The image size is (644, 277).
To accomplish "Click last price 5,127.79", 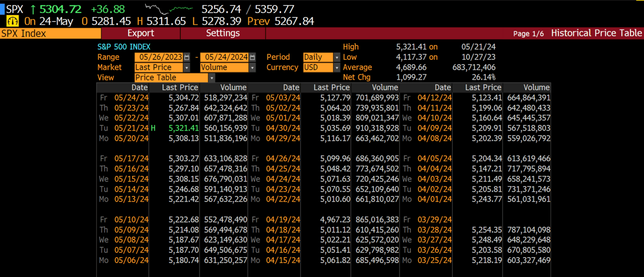I will 335,98.
